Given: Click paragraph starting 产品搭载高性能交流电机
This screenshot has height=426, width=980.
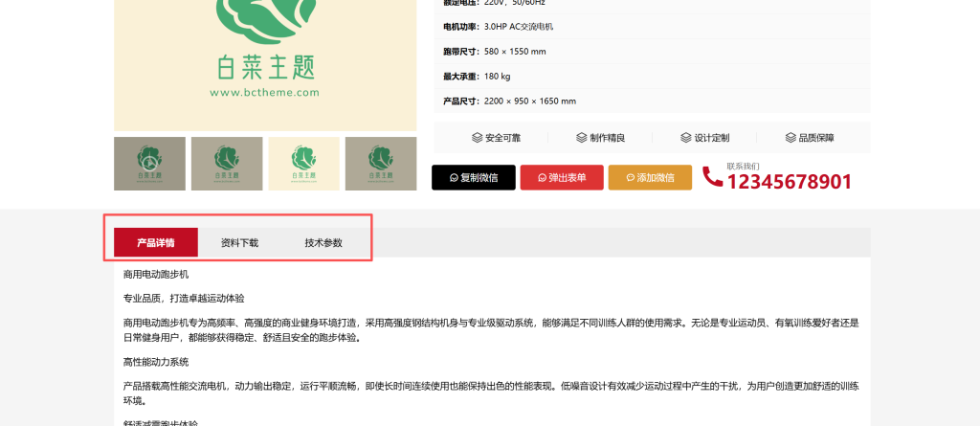Looking at the screenshot, I should coord(491,393).
